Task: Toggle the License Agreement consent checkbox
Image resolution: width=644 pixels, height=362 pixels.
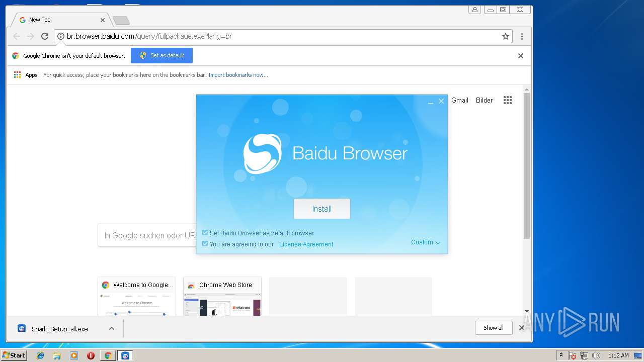Action: click(205, 244)
